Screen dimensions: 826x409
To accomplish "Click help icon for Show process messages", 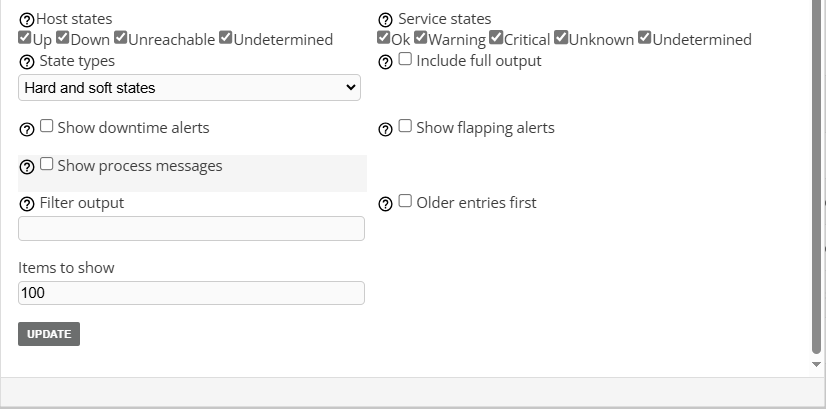I will click(x=27, y=167).
